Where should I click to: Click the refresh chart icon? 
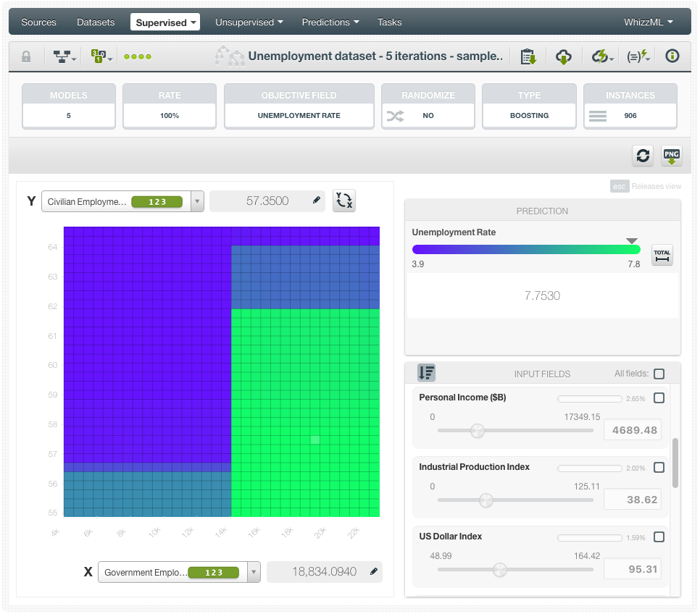[643, 156]
